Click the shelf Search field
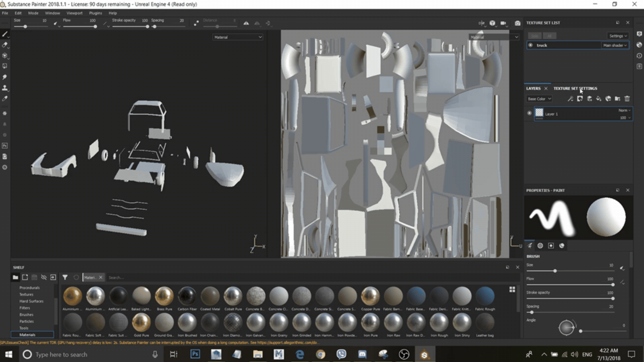Viewport: 644px width, 362px height. pyautogui.click(x=312, y=278)
